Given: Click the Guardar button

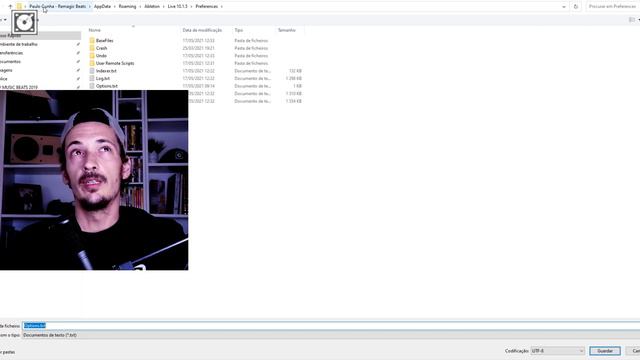Looking at the screenshot, I should coord(605,351).
